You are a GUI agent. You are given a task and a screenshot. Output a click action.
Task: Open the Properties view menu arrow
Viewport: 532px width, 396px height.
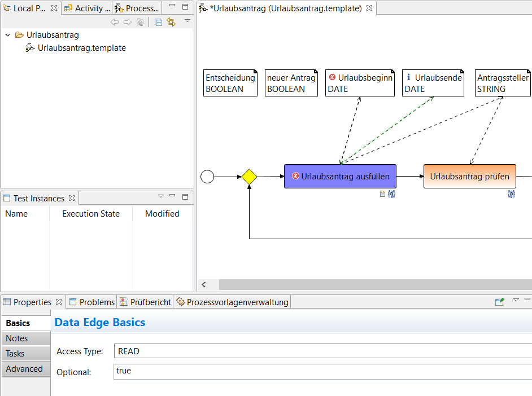pyautogui.click(x=516, y=300)
